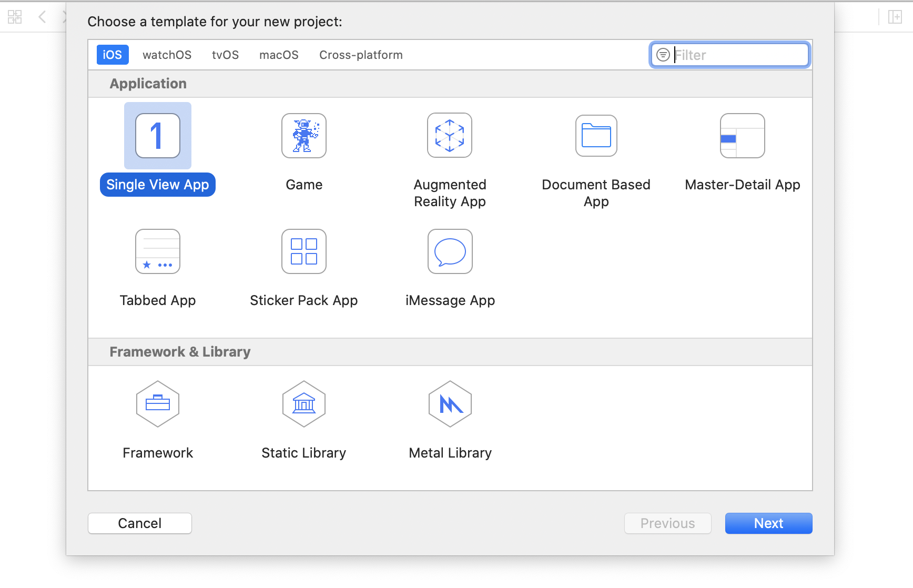Pick the Tabbed App template icon

click(x=158, y=251)
